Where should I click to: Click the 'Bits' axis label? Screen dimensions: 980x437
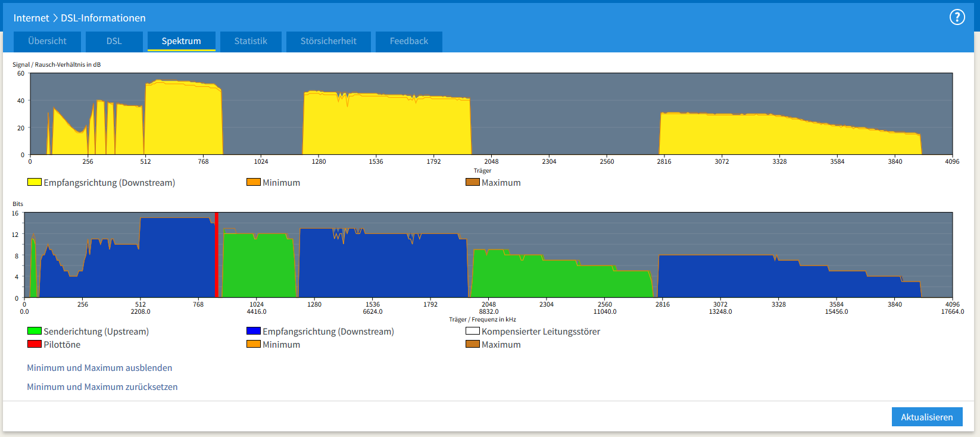(18, 204)
